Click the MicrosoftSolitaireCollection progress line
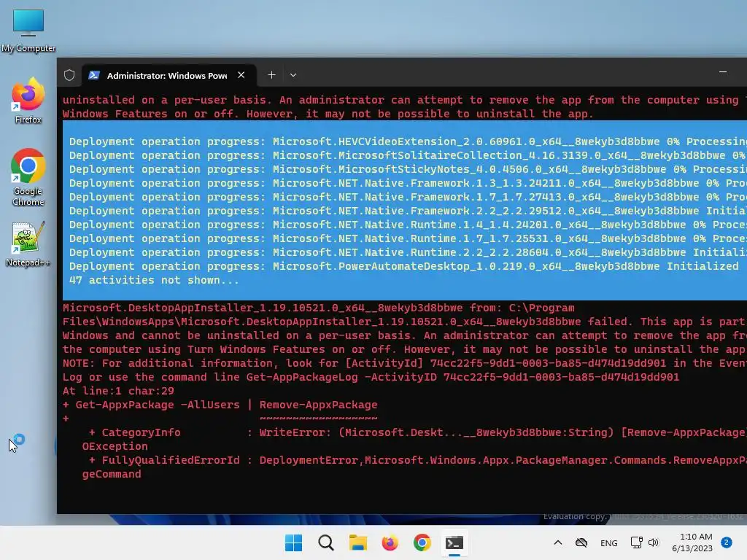 pos(408,155)
